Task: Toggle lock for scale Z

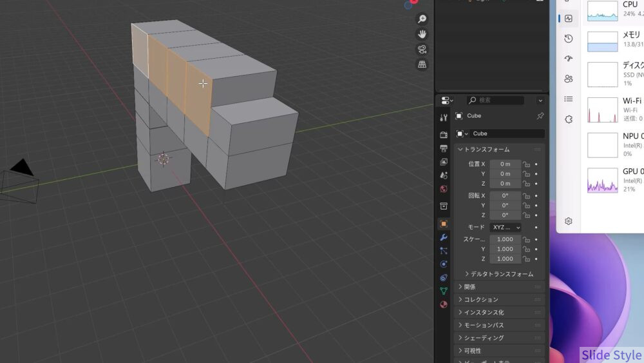Action: 526,259
